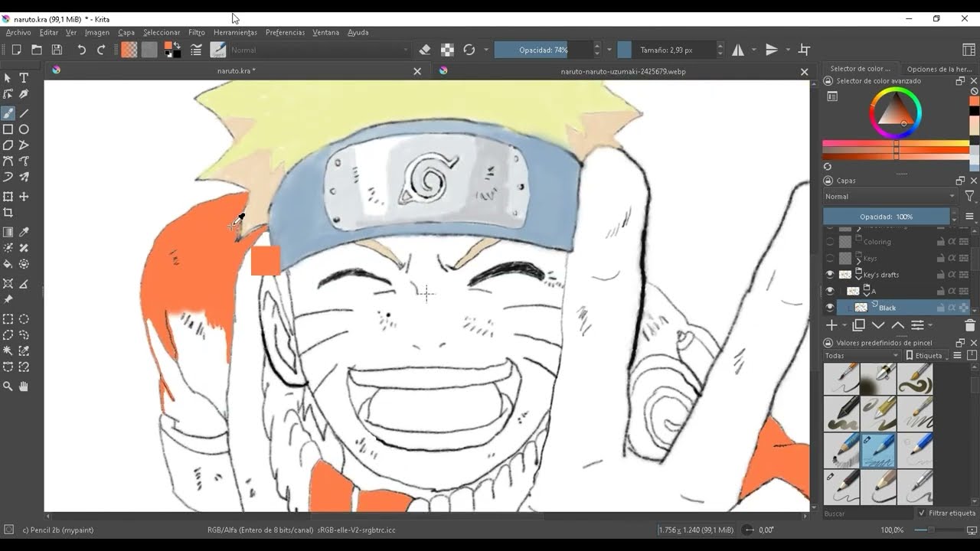980x551 pixels.
Task: Select the Rectangle shape tool
Action: coord(8,129)
